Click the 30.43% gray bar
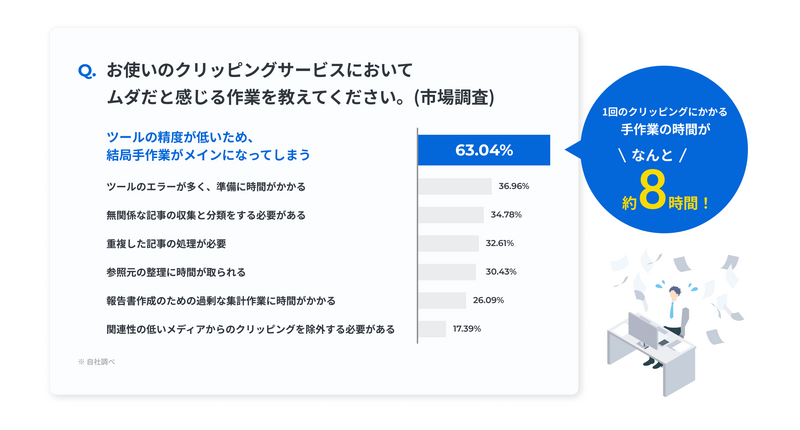The width and height of the screenshot is (800, 430). (447, 272)
